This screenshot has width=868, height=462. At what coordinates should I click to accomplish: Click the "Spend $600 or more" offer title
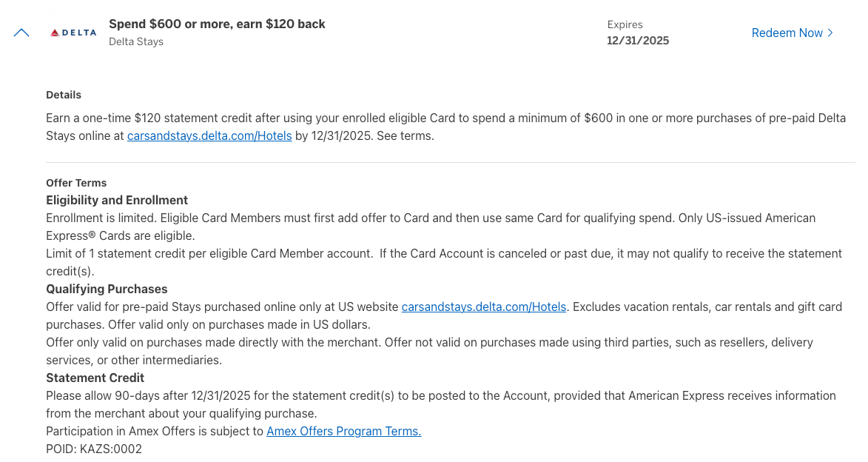(217, 24)
